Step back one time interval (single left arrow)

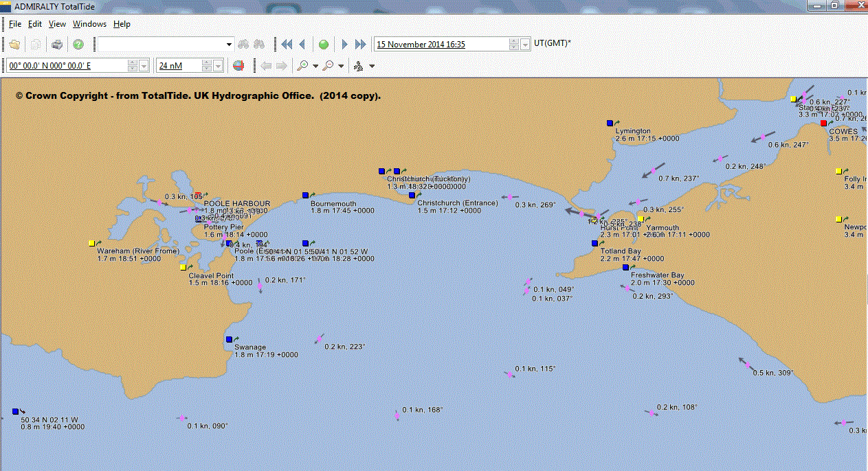pyautogui.click(x=302, y=45)
